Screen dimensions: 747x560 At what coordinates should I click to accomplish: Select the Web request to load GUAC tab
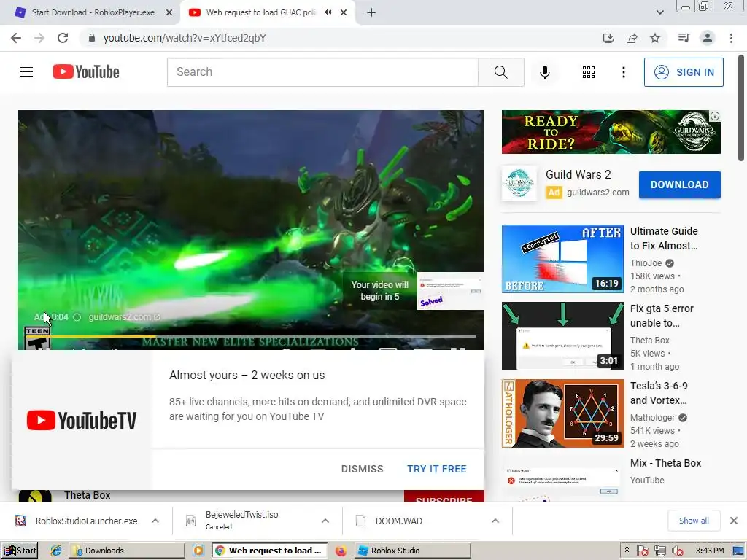click(x=262, y=12)
